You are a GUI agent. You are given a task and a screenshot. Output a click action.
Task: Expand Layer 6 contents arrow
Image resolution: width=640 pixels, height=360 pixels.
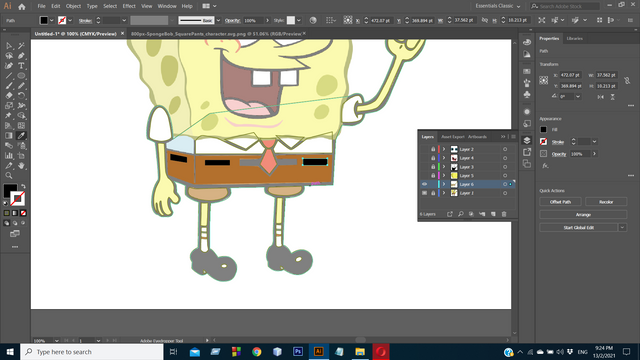[x=444, y=184]
